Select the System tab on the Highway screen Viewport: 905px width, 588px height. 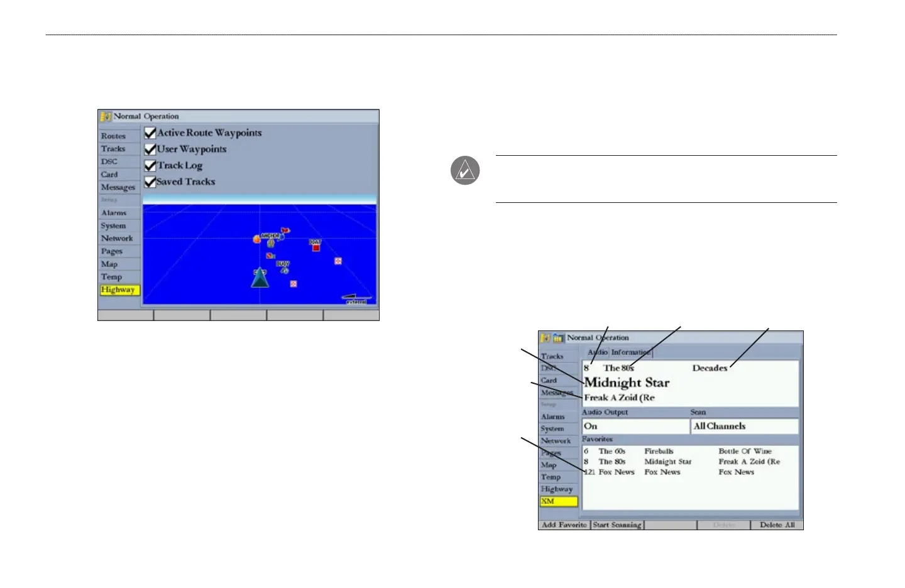119,226
